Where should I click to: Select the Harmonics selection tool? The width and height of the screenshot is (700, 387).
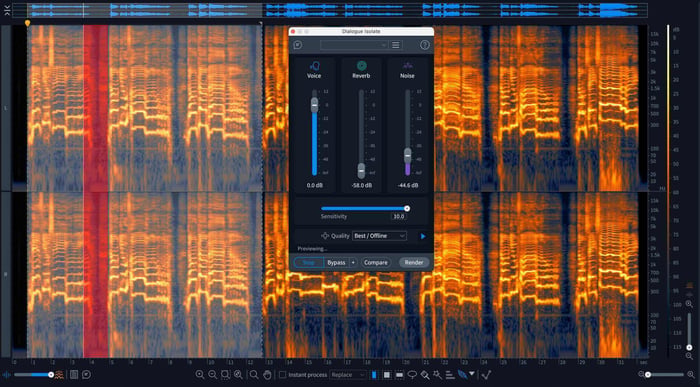point(450,375)
